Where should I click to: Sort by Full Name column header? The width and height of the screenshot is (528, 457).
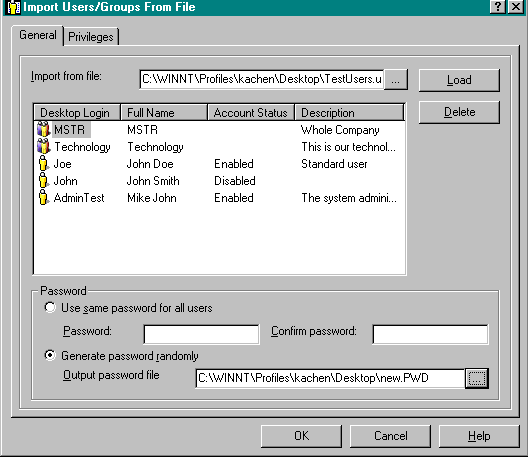164,112
